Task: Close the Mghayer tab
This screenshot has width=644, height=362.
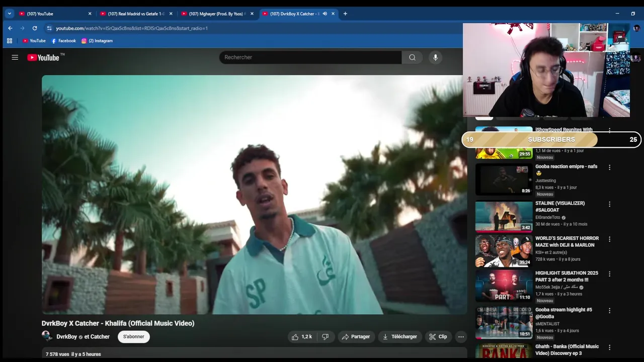Action: click(x=252, y=14)
